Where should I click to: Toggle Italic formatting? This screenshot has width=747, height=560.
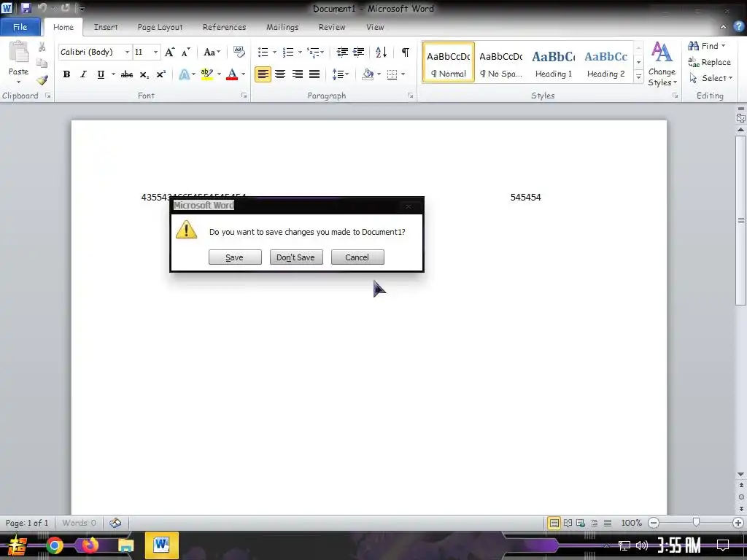coord(83,74)
